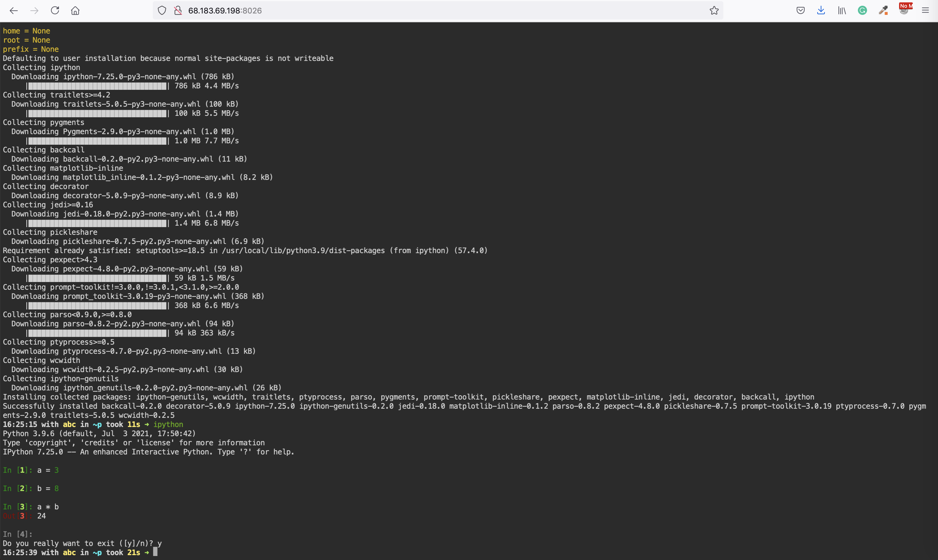Viewport: 938px width, 560px height.
Task: Click the 'Collecting pexpect>4.3' line
Action: [x=50, y=260]
